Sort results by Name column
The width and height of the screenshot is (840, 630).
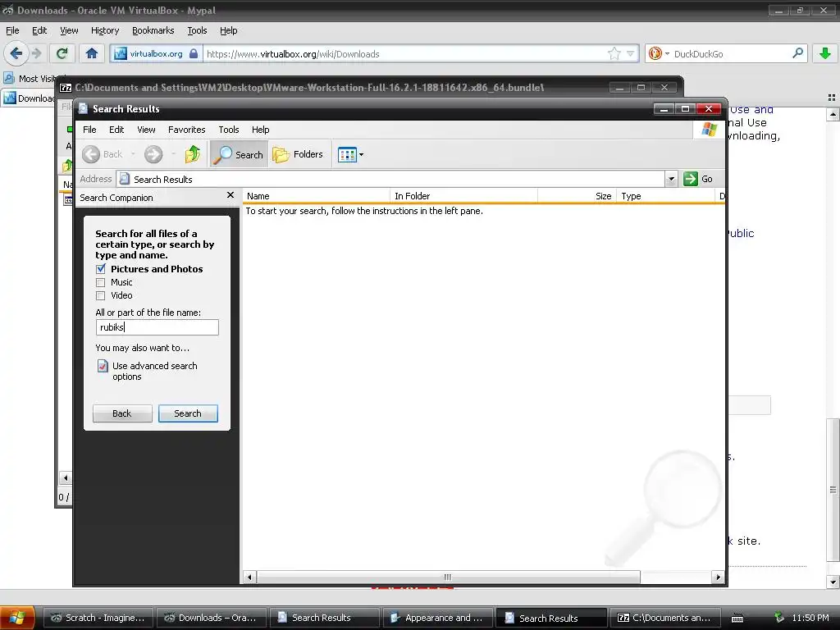click(x=317, y=196)
